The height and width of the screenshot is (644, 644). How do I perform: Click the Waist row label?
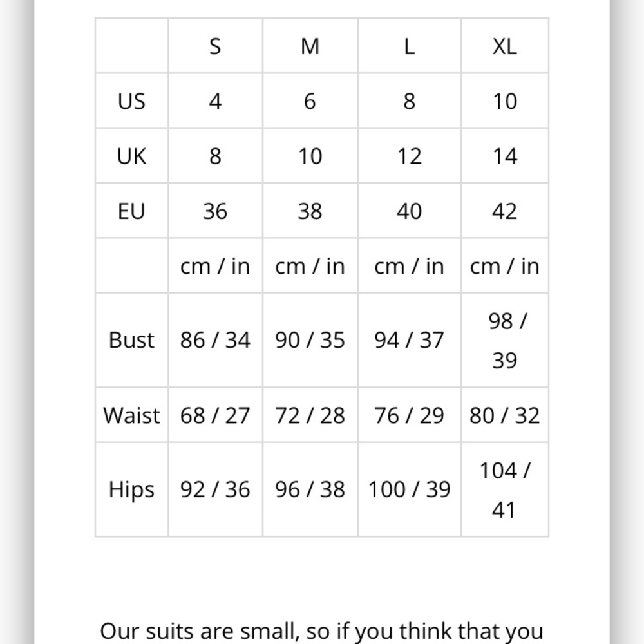coord(131,415)
